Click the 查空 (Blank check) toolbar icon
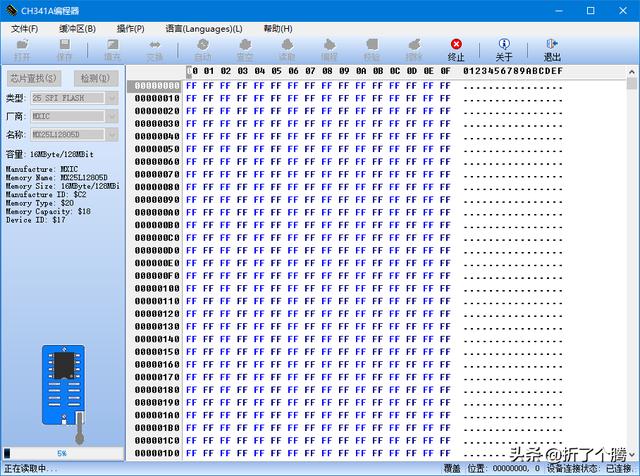Image resolution: width=640 pixels, height=476 pixels. (245, 49)
